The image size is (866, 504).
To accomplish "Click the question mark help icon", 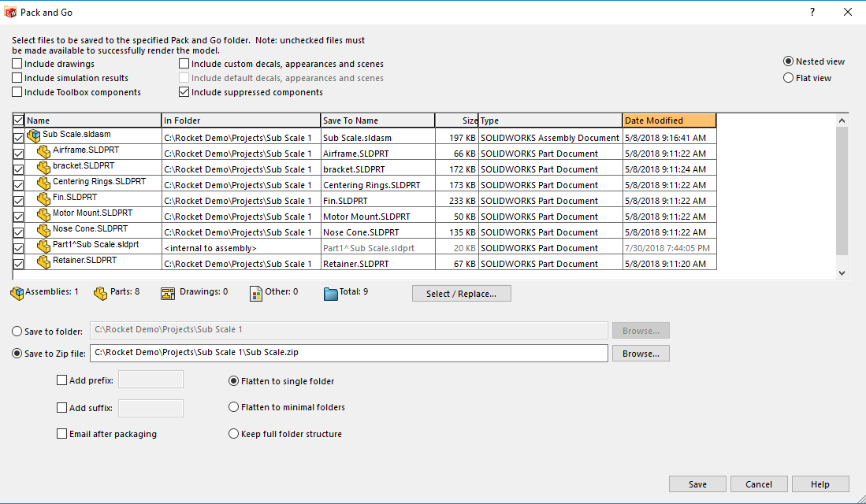I will coord(812,12).
